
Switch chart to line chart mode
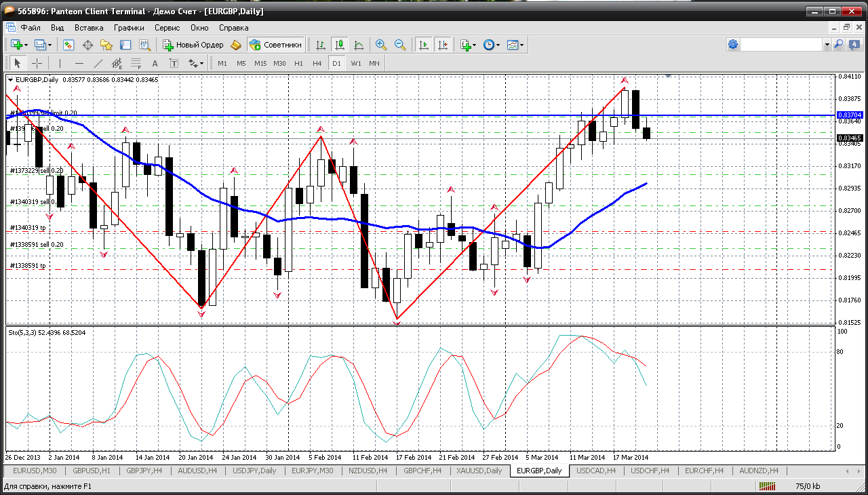pos(359,45)
